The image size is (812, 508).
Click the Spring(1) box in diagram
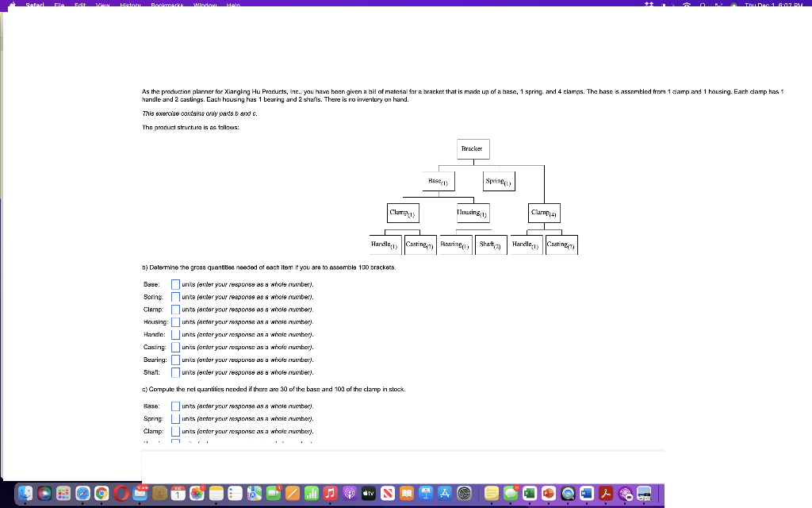point(500,182)
